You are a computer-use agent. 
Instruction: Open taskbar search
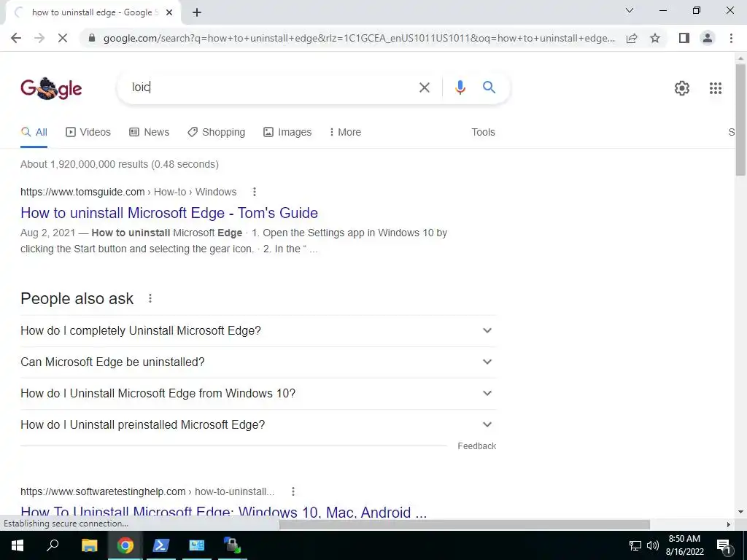pyautogui.click(x=53, y=545)
